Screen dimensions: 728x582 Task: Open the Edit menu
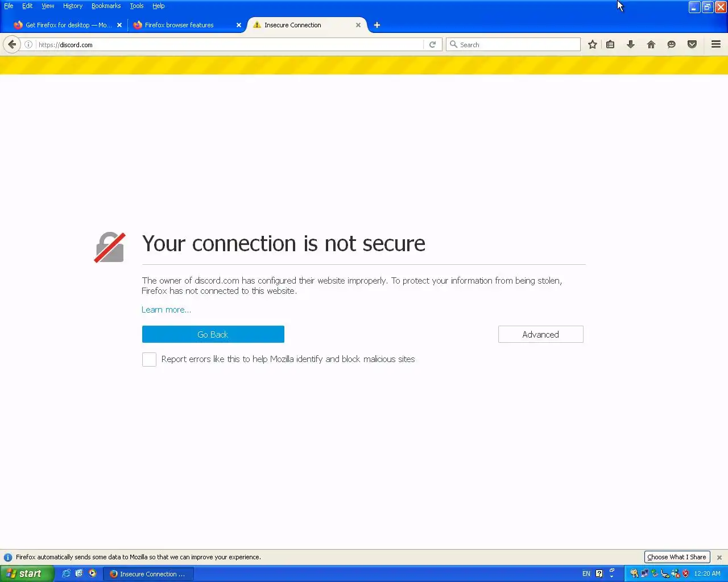tap(27, 6)
